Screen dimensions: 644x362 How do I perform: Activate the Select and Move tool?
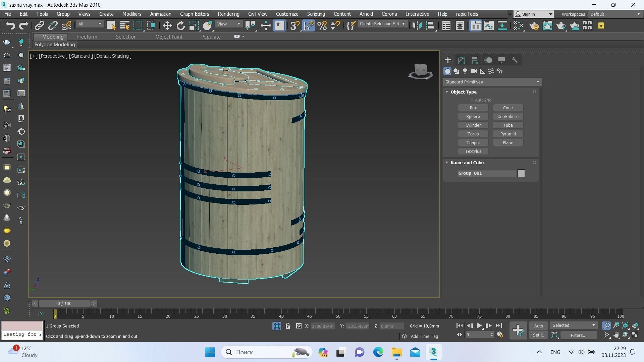point(167,26)
